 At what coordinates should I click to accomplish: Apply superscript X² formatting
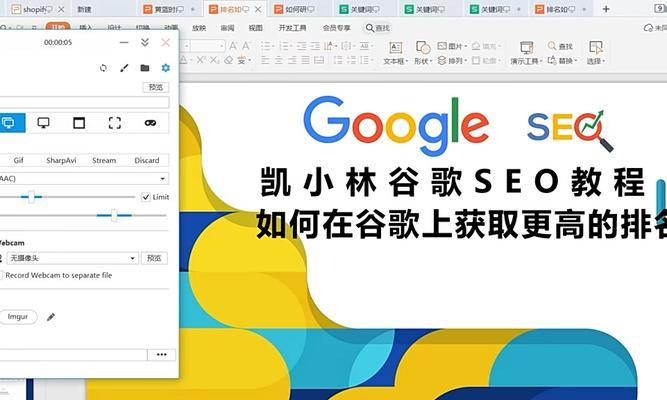coord(201,60)
